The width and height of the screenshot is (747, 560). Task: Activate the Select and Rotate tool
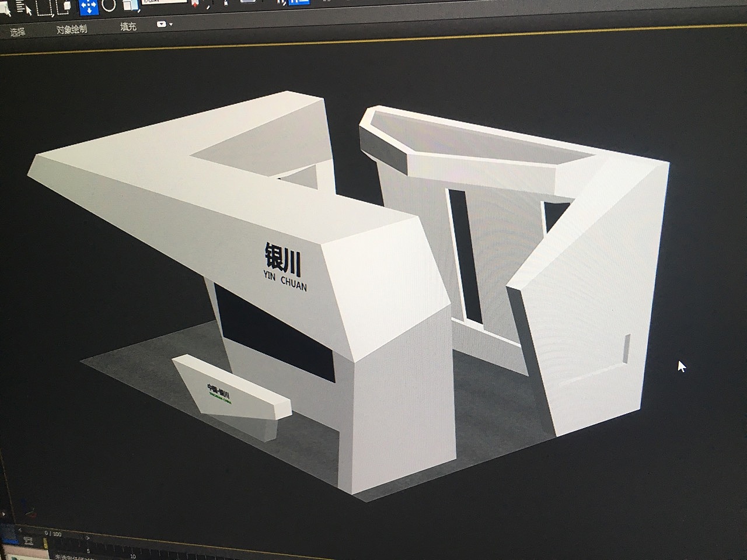pos(109,5)
